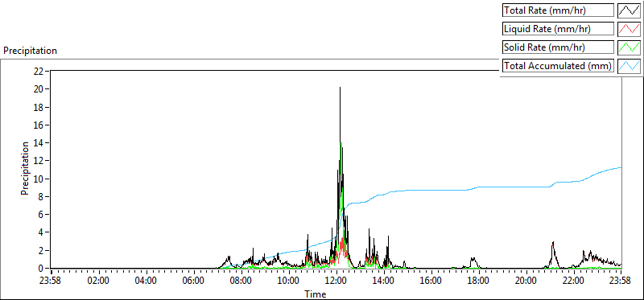The width and height of the screenshot is (644, 300).
Task: Click the tallest total rate peak near 12:00
Action: pos(340,88)
